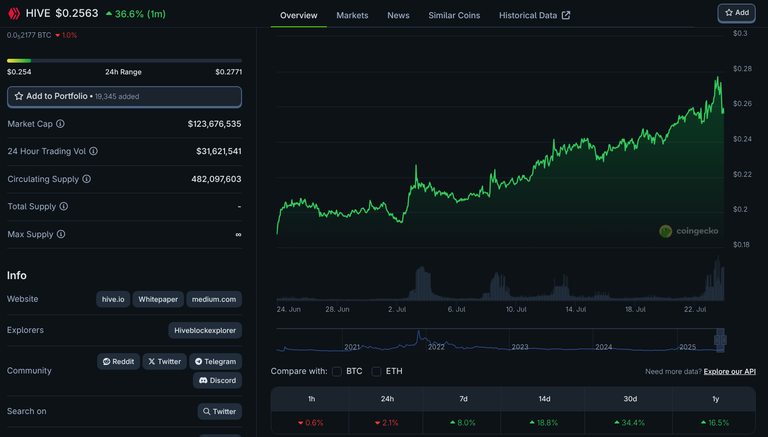Open the News tab
The width and height of the screenshot is (768, 437).
398,15
